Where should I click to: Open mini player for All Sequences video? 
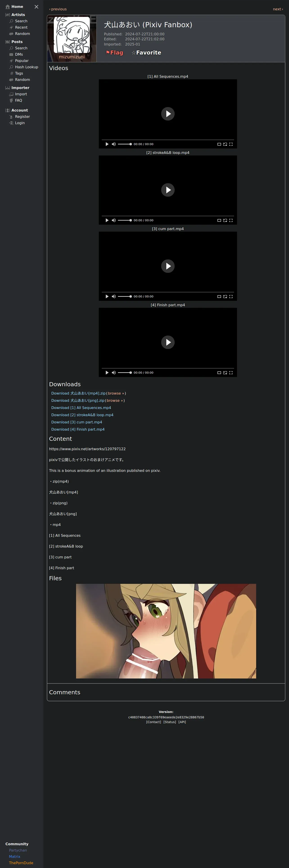tap(225, 144)
